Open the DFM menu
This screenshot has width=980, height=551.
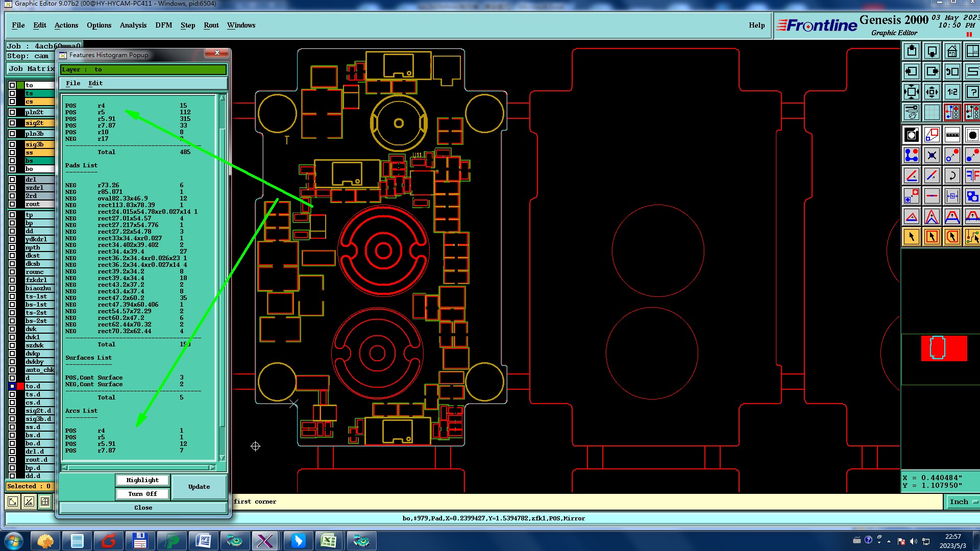pyautogui.click(x=163, y=25)
